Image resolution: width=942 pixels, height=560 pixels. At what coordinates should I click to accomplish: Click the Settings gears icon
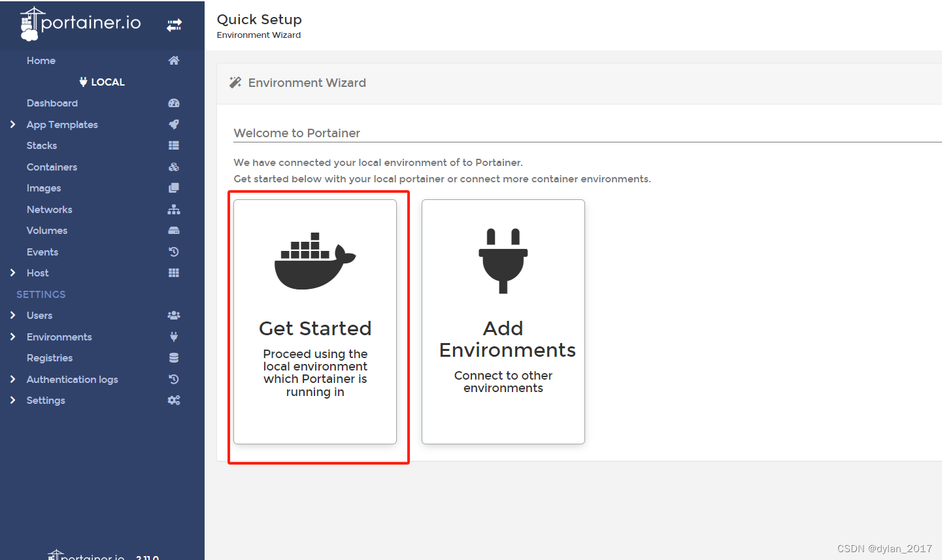click(x=174, y=401)
